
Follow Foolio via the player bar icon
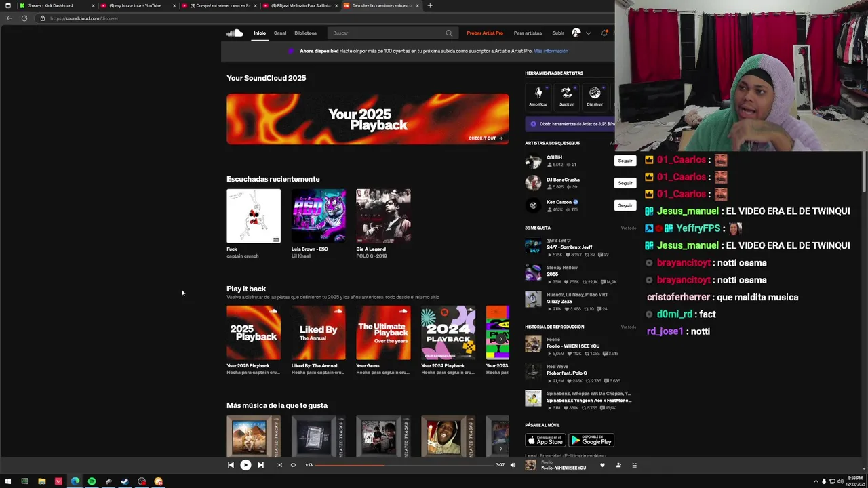(x=618, y=465)
